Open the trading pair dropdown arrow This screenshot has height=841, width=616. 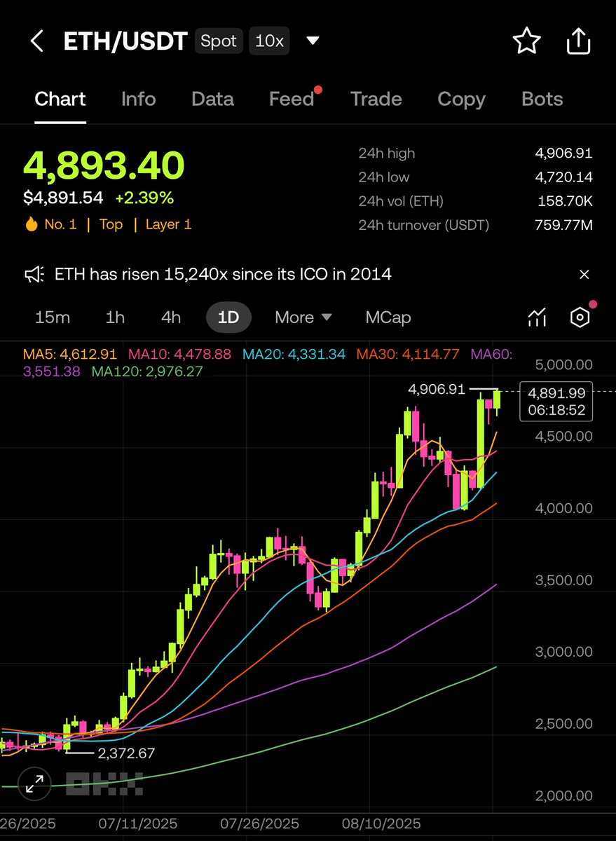pyautogui.click(x=313, y=41)
